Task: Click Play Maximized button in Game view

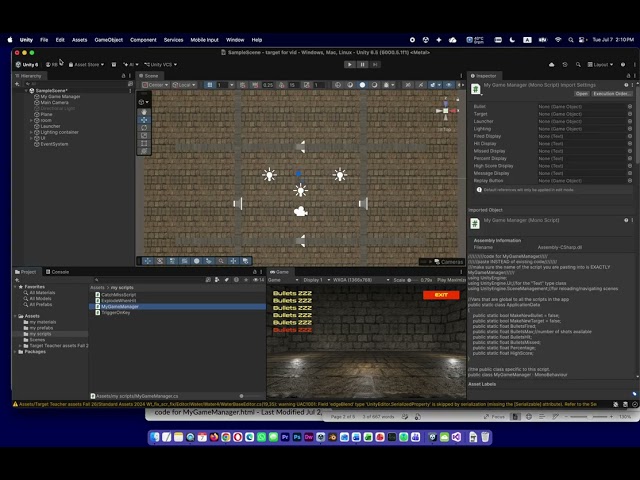Action: 451,280
